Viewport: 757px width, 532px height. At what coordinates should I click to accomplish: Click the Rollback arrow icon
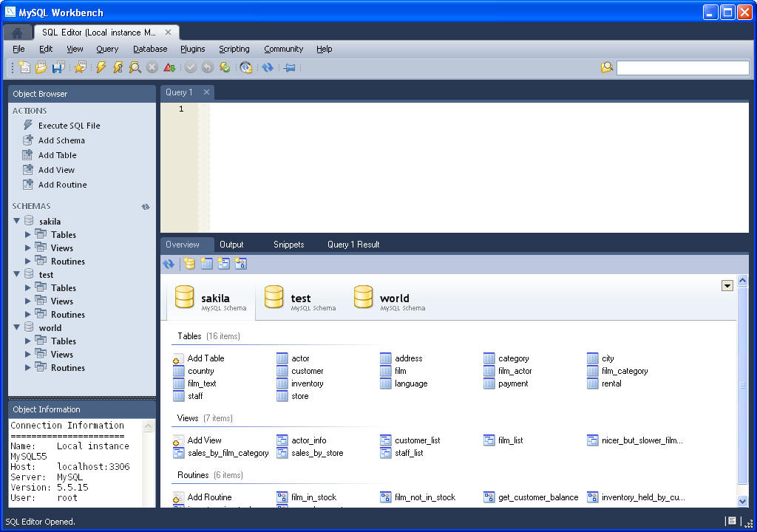[x=208, y=67]
